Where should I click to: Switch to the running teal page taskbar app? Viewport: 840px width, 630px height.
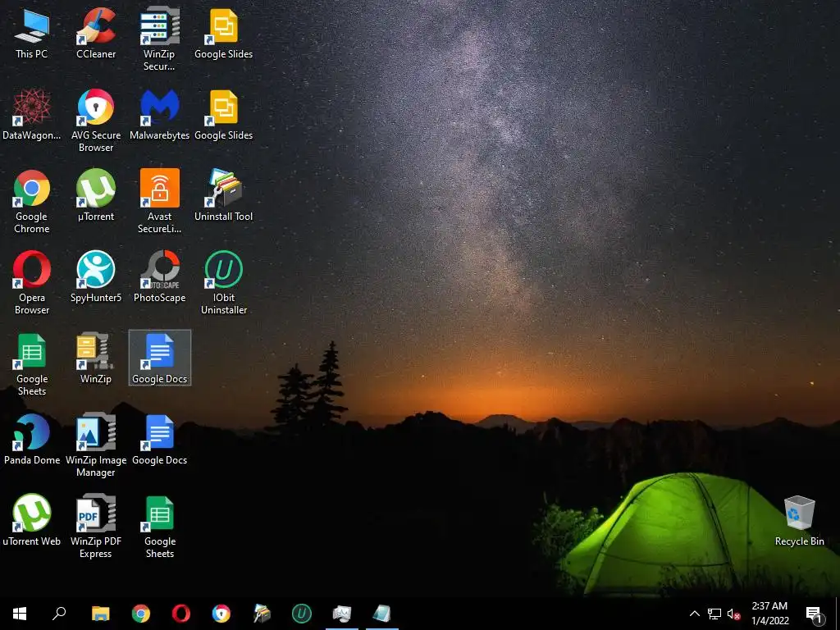pos(382,614)
